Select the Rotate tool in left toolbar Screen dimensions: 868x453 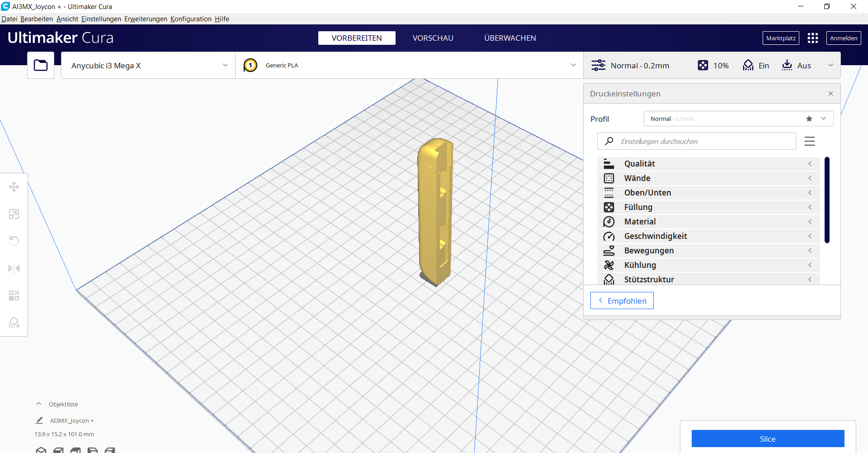[x=14, y=241]
